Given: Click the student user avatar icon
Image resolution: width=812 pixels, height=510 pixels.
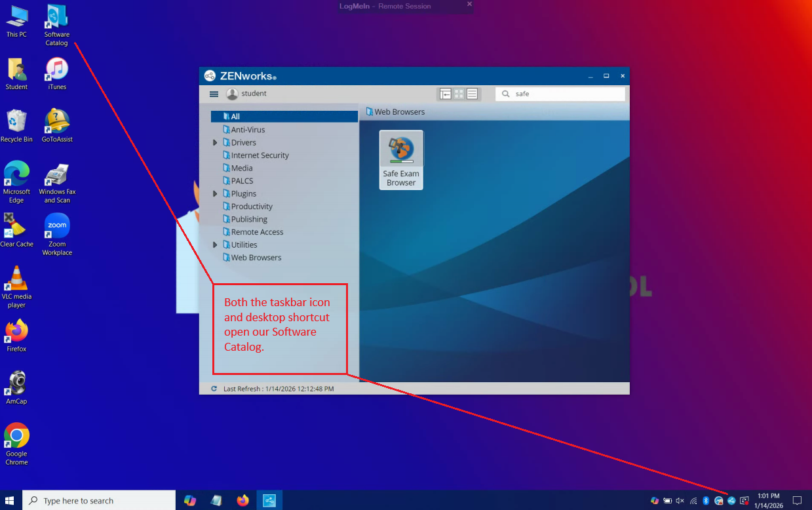Looking at the screenshot, I should coord(232,94).
